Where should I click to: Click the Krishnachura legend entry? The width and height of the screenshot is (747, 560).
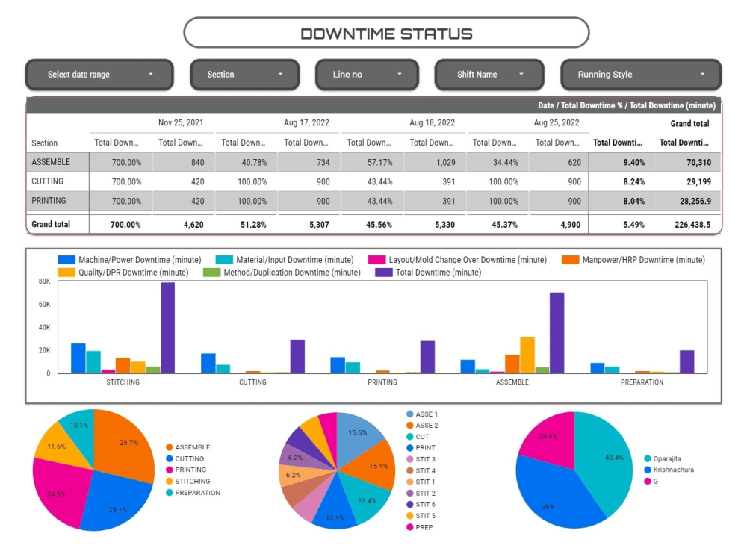pos(669,470)
